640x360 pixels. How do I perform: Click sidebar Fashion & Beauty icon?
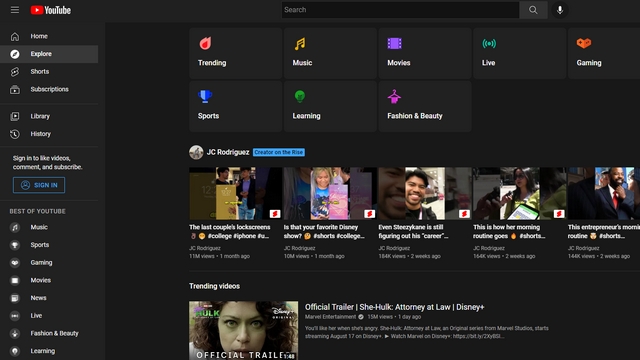tap(15, 333)
